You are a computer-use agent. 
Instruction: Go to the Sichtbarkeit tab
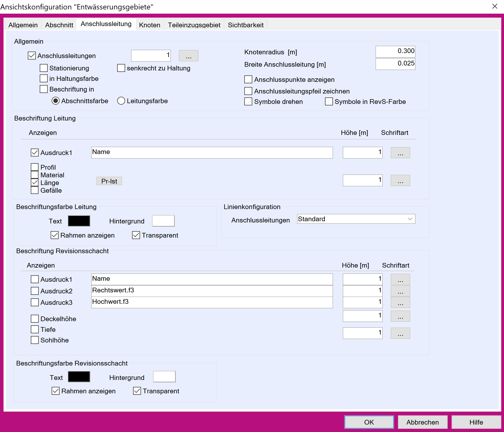(246, 25)
